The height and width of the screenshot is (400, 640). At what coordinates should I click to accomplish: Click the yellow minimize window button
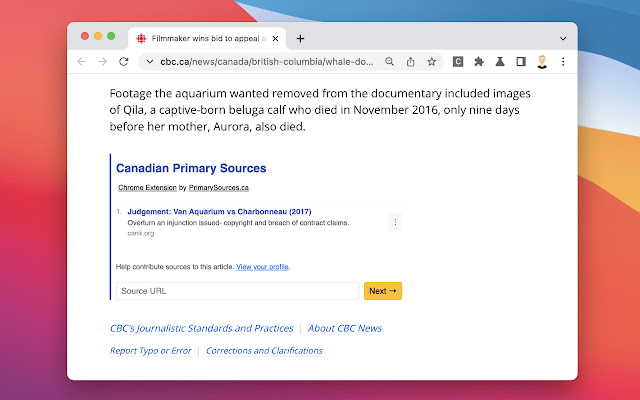tap(98, 36)
